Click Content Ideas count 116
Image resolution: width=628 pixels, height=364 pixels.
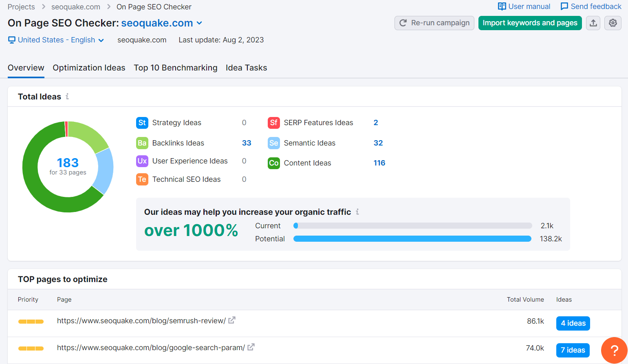(379, 163)
